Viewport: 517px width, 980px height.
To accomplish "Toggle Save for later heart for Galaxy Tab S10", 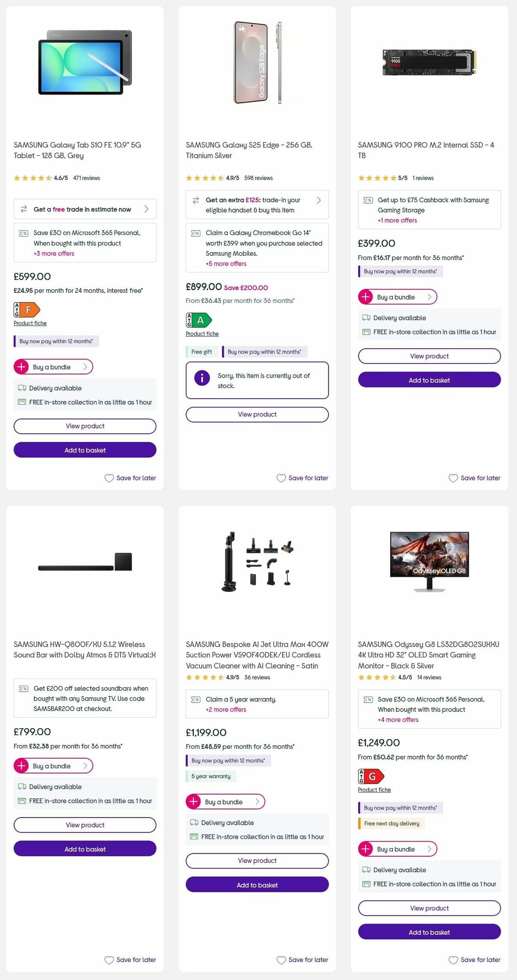I will point(109,478).
